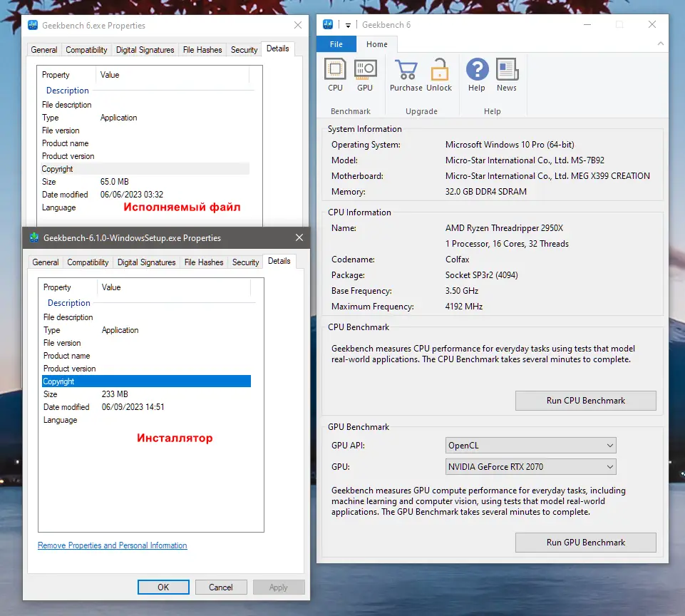
Task: Click 'Colfax' codename value
Action: pyautogui.click(x=458, y=259)
